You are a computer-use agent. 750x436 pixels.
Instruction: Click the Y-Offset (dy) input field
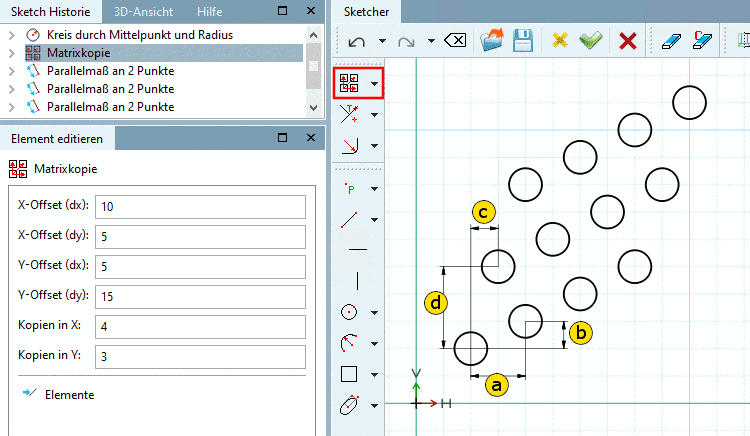click(200, 297)
